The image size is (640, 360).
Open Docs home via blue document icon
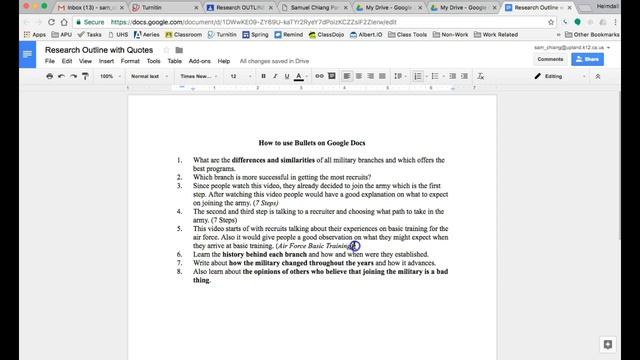click(x=27, y=54)
